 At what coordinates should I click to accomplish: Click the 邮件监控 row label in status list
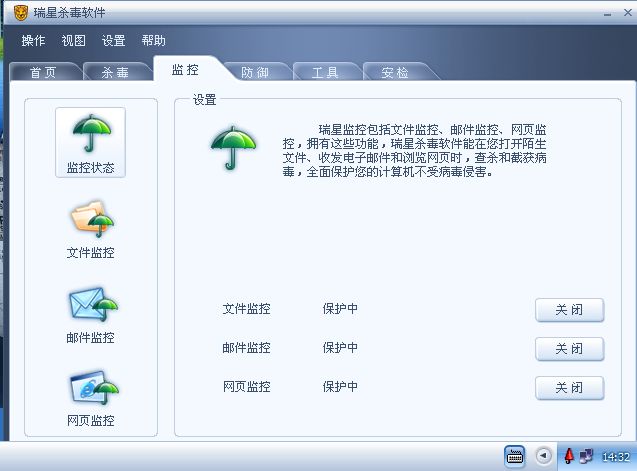click(x=247, y=348)
